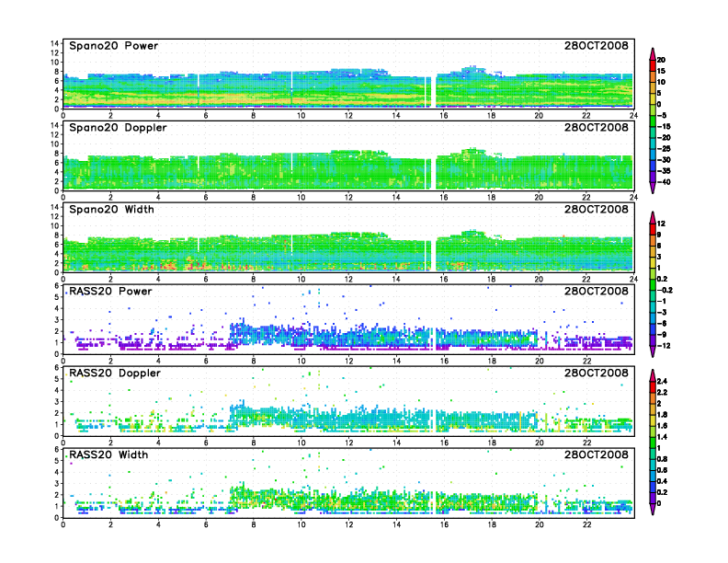The image size is (728, 563).
Task: Click the RASS20 Power signal band at hour 8
Action: point(254,335)
